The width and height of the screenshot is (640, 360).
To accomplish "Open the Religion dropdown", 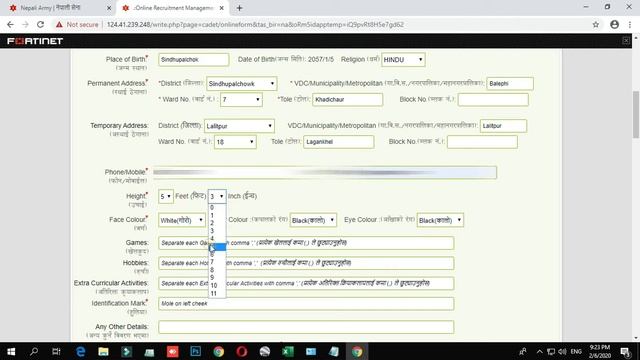I will click(x=403, y=60).
